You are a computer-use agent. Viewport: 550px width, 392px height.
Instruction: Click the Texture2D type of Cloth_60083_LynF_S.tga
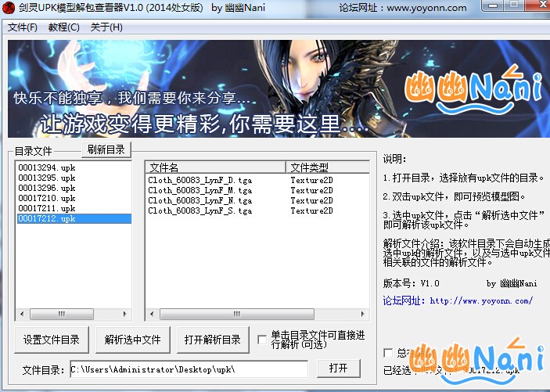(x=311, y=211)
